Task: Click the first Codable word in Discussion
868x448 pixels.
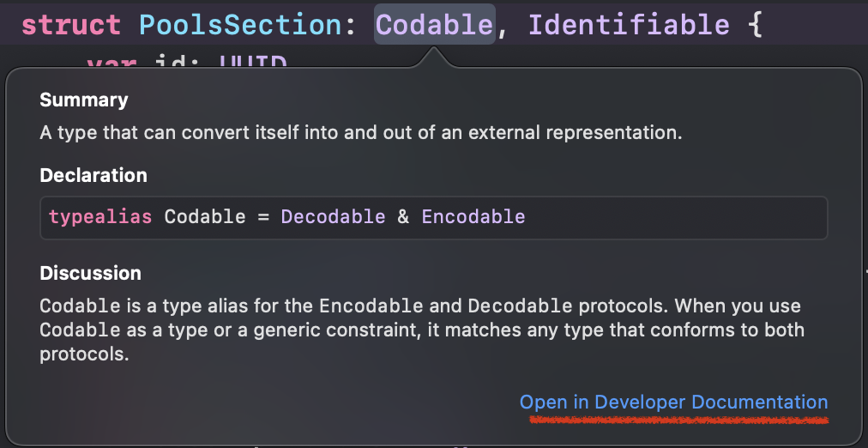Action: 79,306
